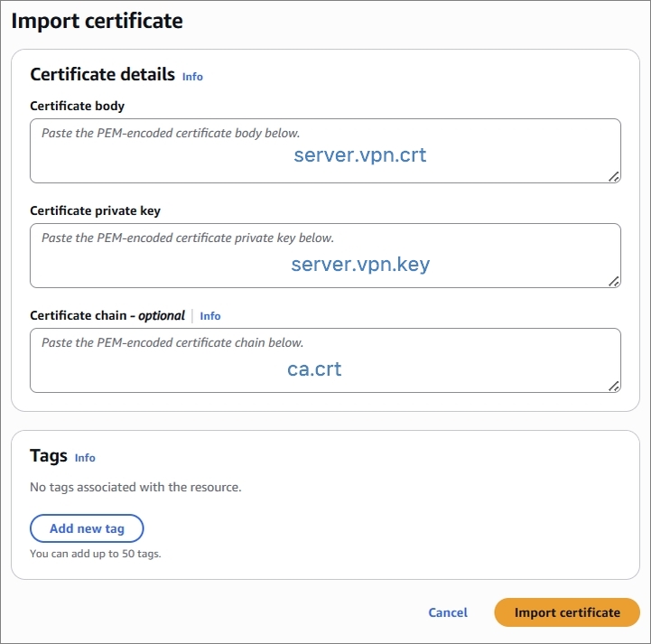Cancel the certificate import

(x=448, y=612)
